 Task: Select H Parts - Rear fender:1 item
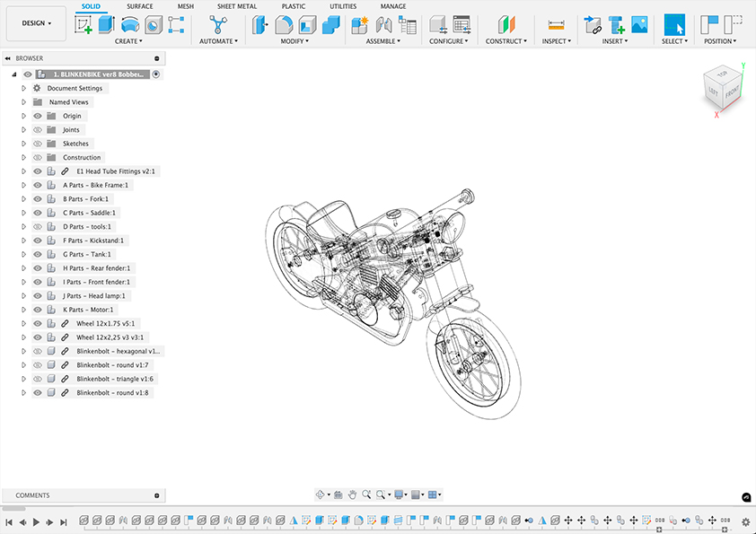pos(96,268)
